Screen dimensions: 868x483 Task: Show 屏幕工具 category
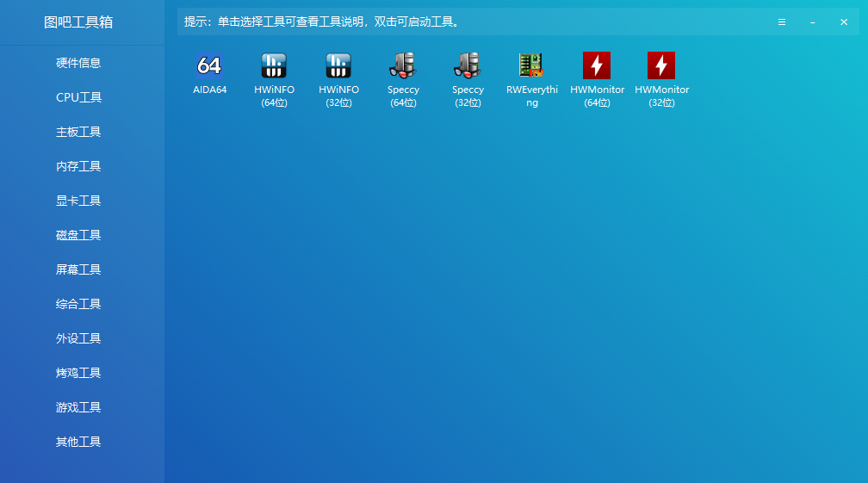point(78,269)
